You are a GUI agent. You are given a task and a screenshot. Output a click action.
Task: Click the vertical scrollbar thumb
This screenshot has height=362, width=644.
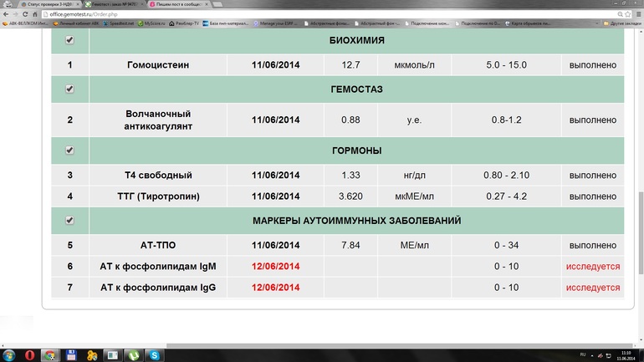[641, 232]
